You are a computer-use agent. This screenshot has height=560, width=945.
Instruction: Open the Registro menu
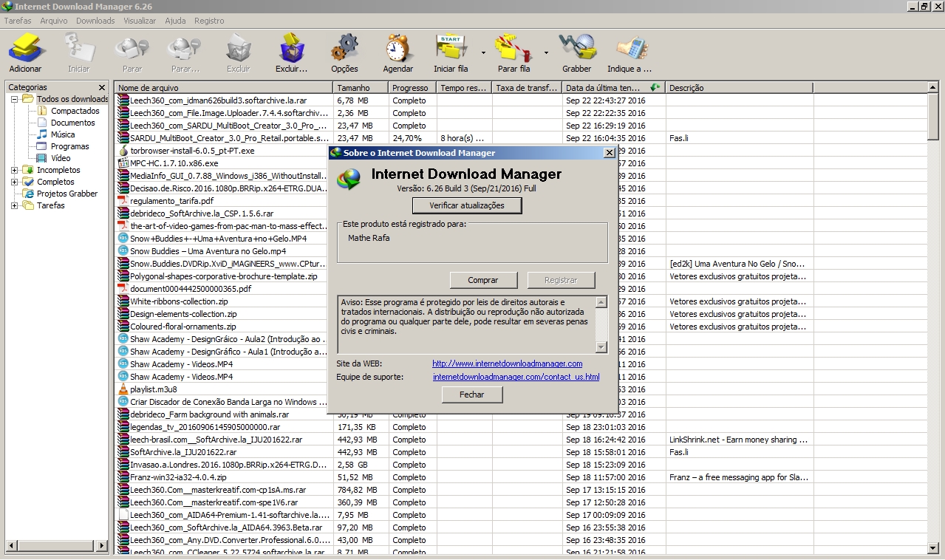[x=209, y=21]
